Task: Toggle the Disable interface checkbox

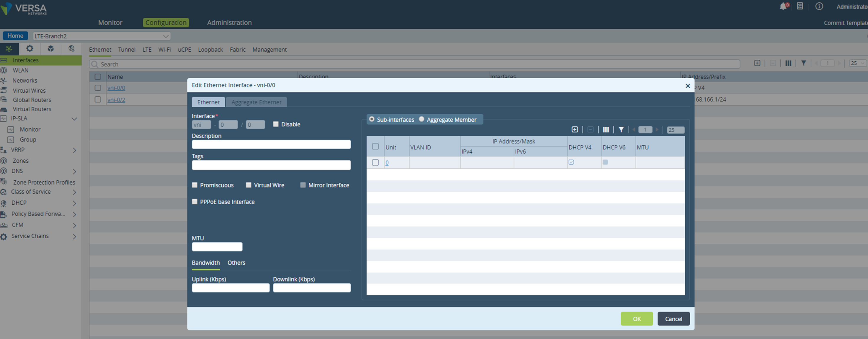Action: 276,124
